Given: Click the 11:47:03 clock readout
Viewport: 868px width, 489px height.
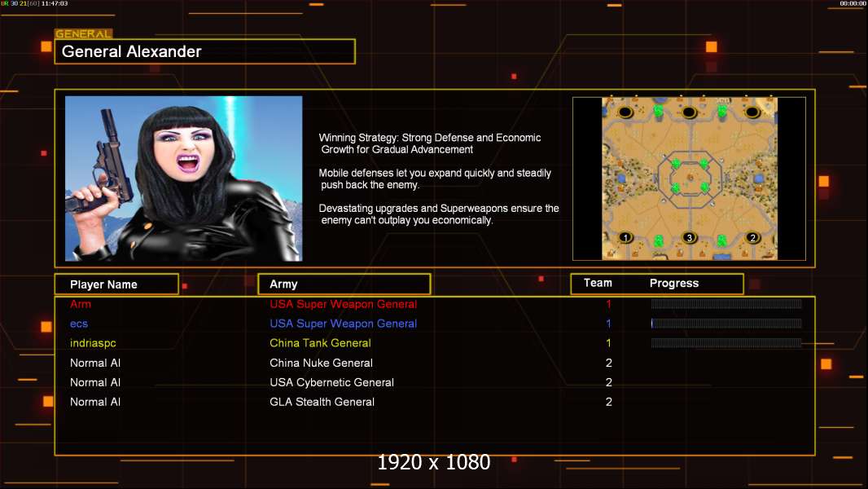Looking at the screenshot, I should click(x=55, y=3).
